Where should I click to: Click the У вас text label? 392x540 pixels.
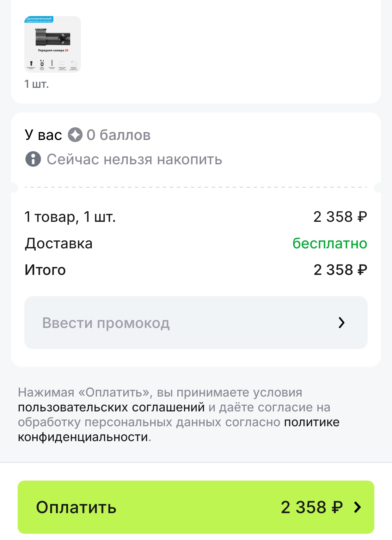tap(43, 135)
